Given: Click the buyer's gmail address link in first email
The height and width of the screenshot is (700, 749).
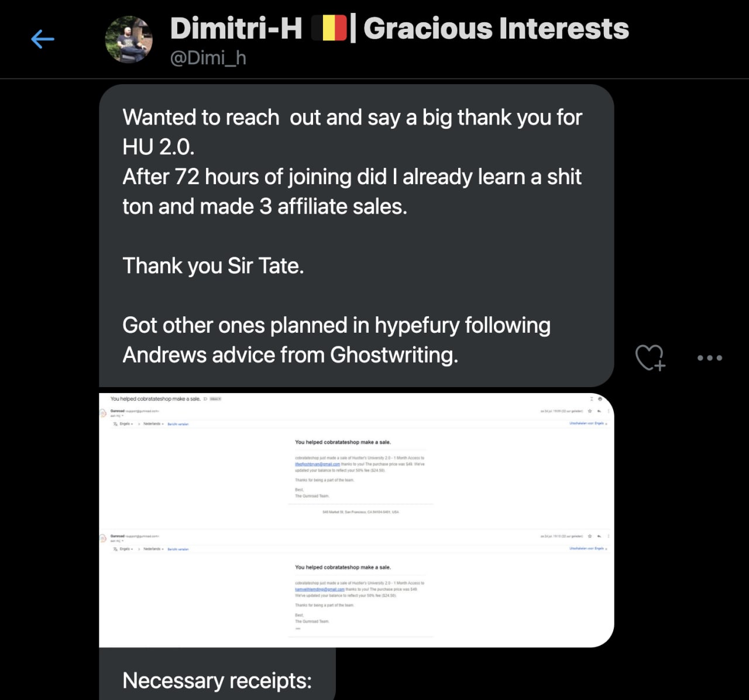Looking at the screenshot, I should click(317, 464).
